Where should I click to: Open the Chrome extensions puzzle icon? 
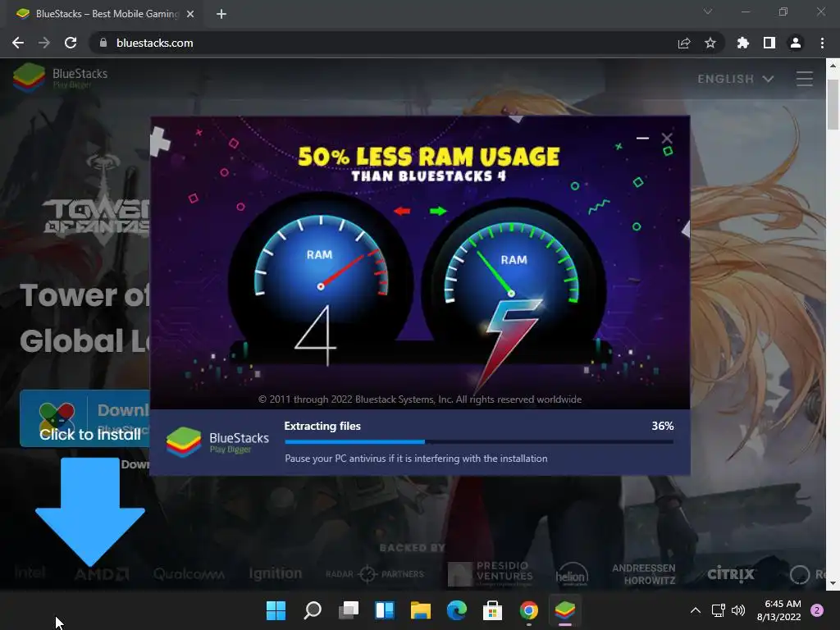click(743, 43)
